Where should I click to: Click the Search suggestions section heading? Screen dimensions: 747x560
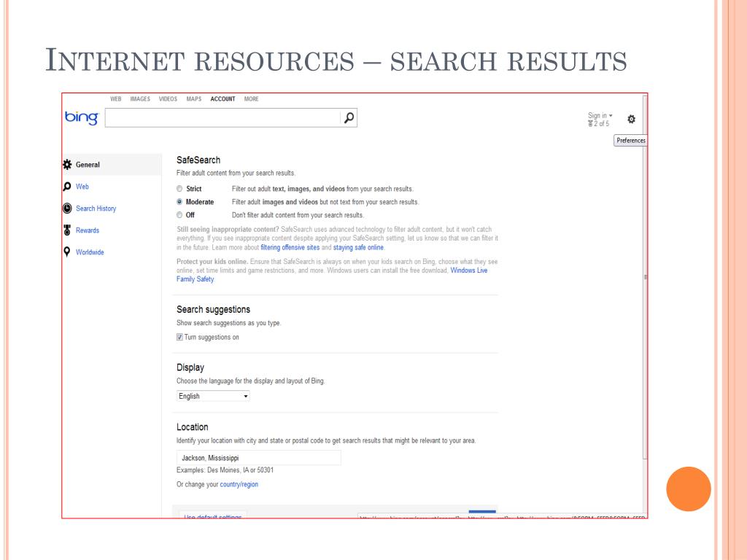214,309
